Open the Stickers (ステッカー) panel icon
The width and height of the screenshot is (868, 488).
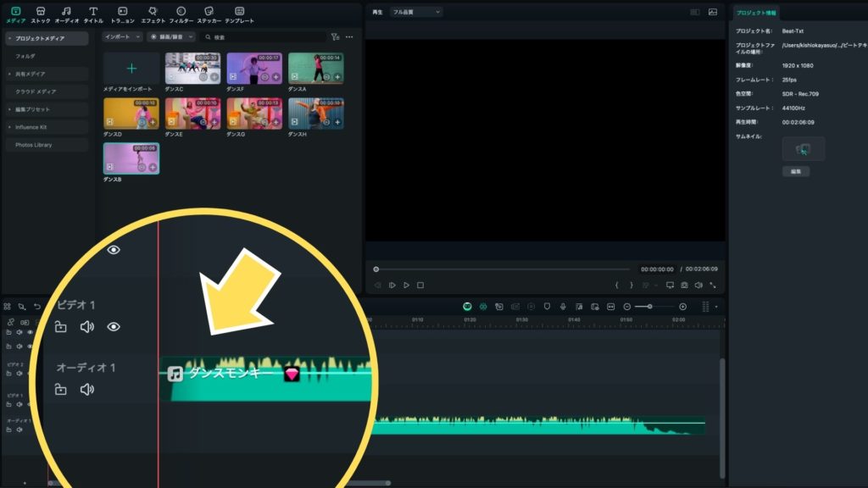point(209,14)
